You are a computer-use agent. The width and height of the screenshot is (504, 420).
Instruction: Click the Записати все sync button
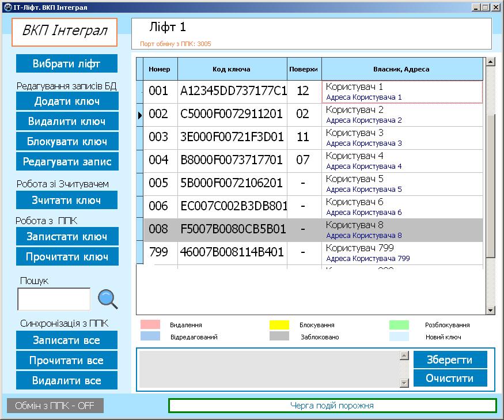point(67,340)
